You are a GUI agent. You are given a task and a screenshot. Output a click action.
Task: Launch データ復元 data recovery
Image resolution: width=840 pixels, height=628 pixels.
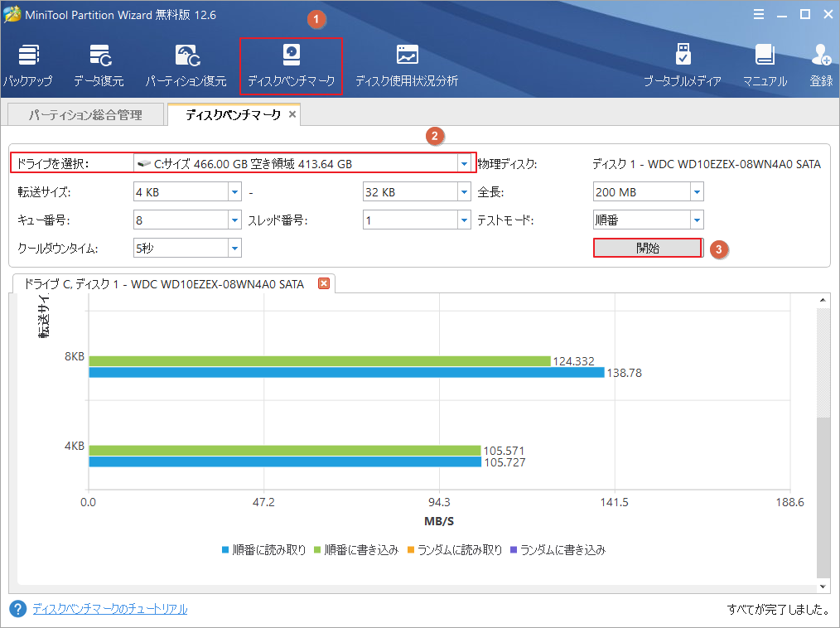99,66
